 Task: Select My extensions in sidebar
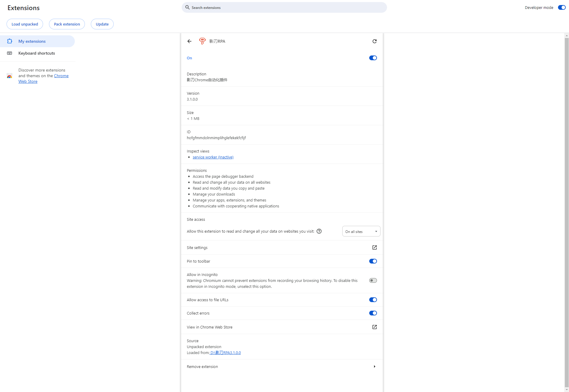37,41
